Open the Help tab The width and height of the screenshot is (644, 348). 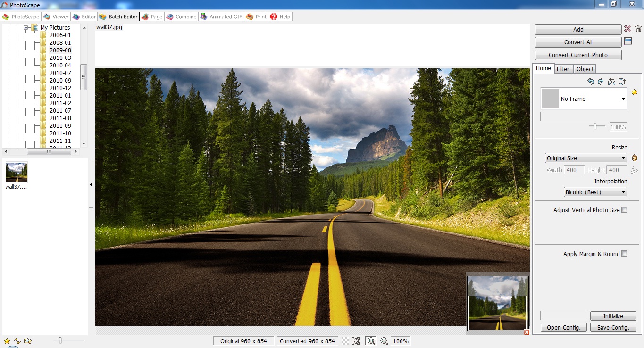(280, 17)
